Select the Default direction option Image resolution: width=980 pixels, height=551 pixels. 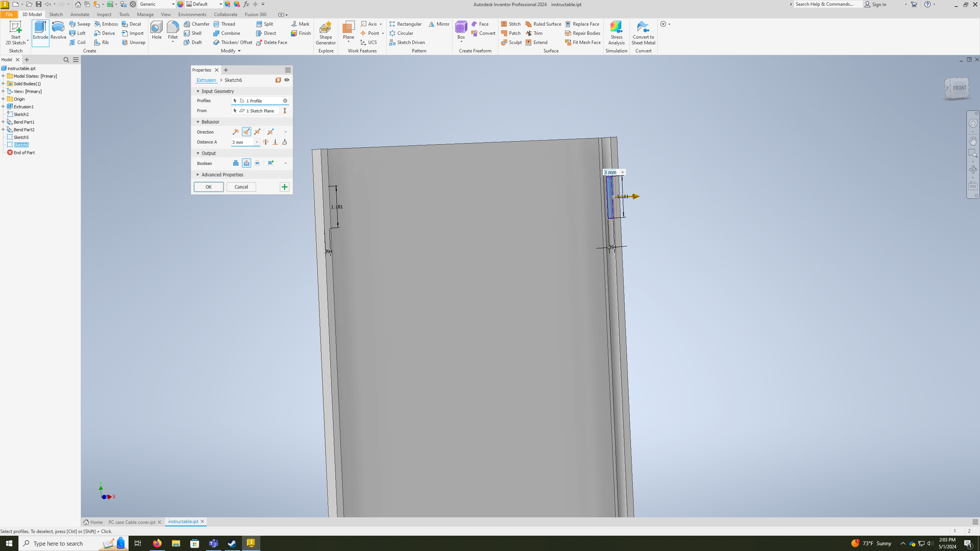point(235,132)
